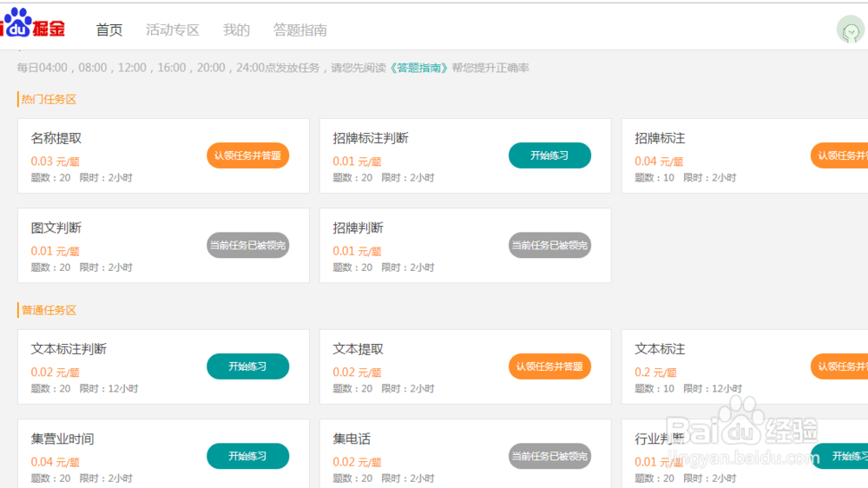Image resolution: width=868 pixels, height=488 pixels.
Task: Switch to 活动专区 tab
Action: [173, 30]
